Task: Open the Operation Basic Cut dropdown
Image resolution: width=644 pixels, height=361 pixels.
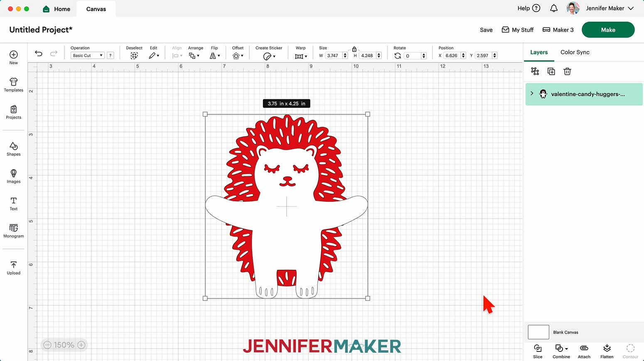Action: pos(88,56)
